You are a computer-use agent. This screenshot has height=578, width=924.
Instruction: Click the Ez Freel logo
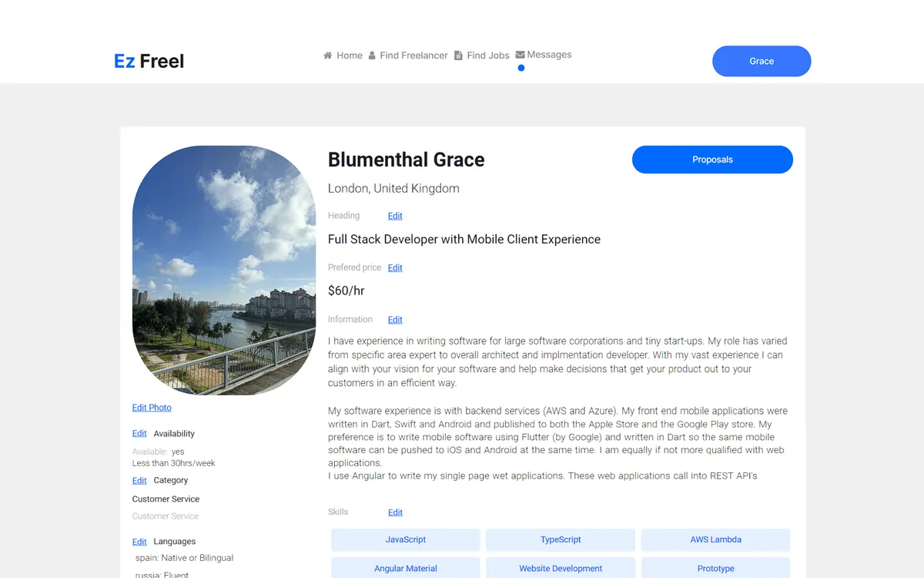149,61
